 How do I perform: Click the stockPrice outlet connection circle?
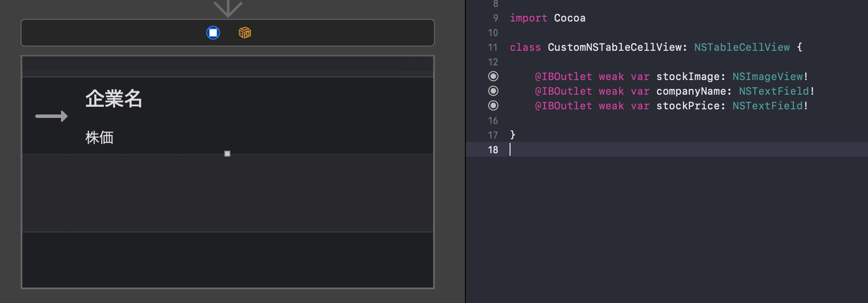point(493,105)
